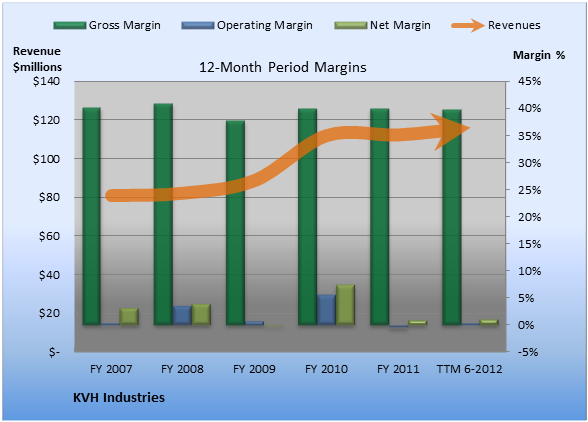Click the Margin % axis title

coord(539,56)
